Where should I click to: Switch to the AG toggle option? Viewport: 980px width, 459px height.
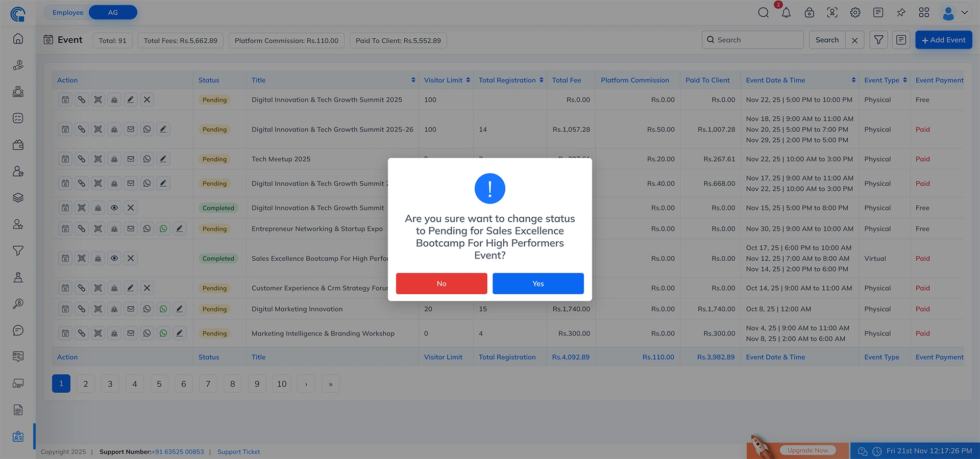coord(113,12)
